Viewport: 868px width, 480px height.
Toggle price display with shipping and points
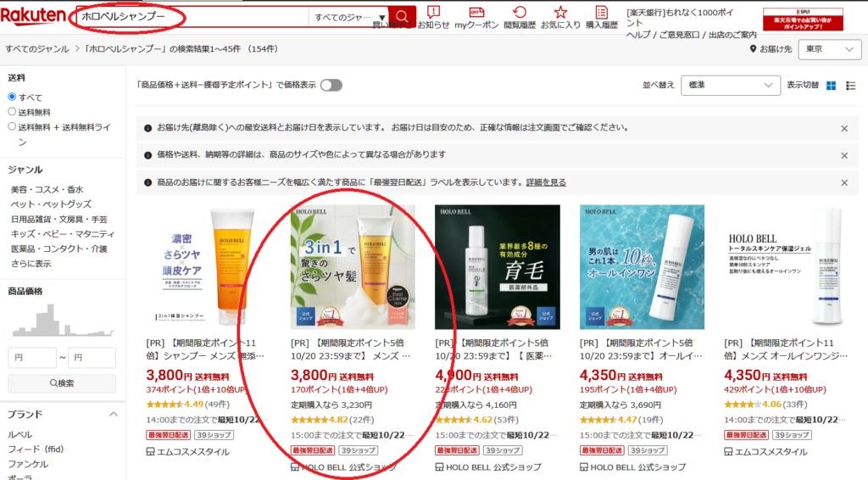331,85
